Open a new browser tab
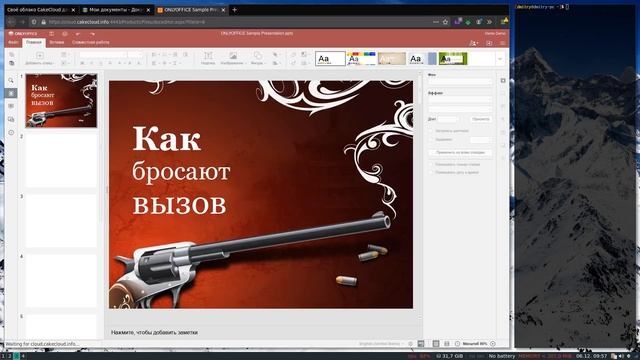 tap(234, 9)
